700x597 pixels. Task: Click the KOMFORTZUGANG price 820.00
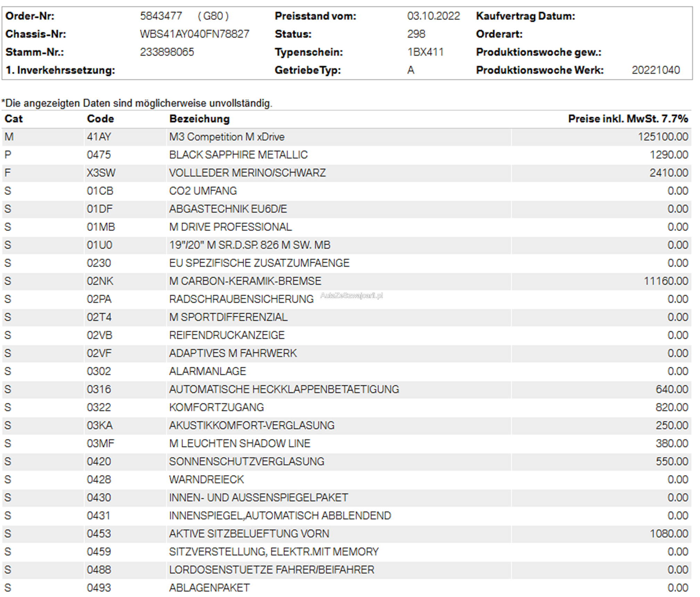tap(672, 407)
